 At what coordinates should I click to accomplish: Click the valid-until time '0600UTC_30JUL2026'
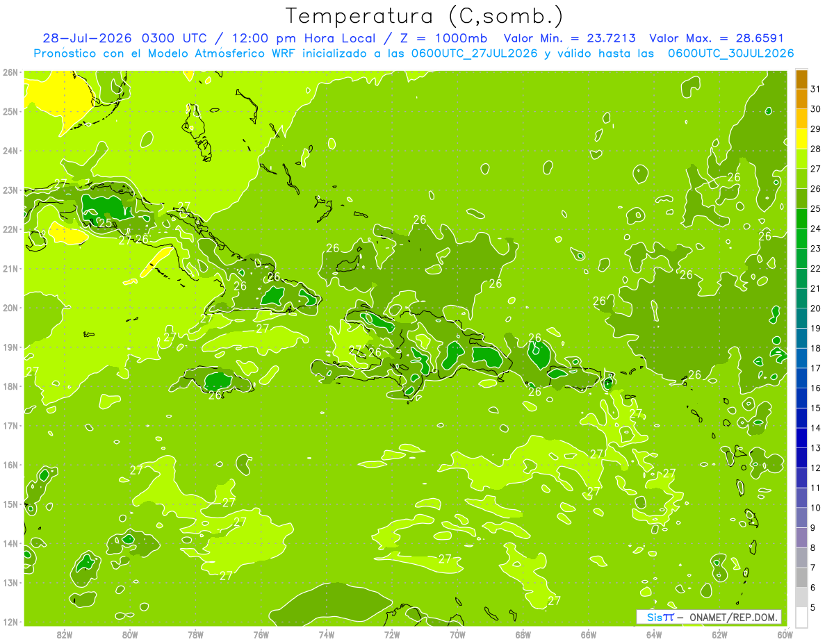coord(731,53)
